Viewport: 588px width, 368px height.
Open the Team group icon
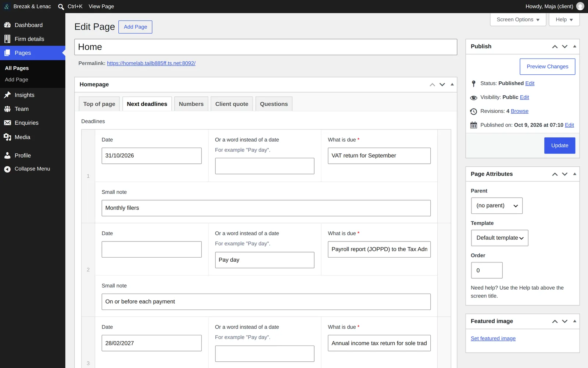tap(7, 109)
